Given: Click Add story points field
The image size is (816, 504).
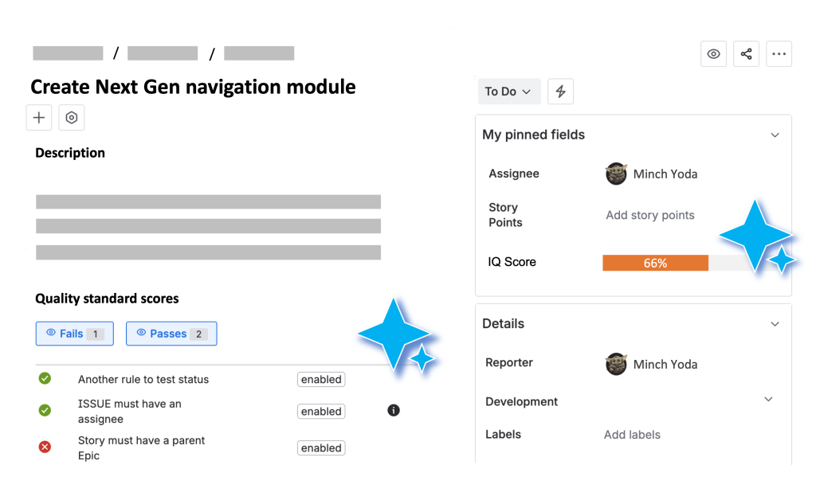Looking at the screenshot, I should pyautogui.click(x=649, y=215).
